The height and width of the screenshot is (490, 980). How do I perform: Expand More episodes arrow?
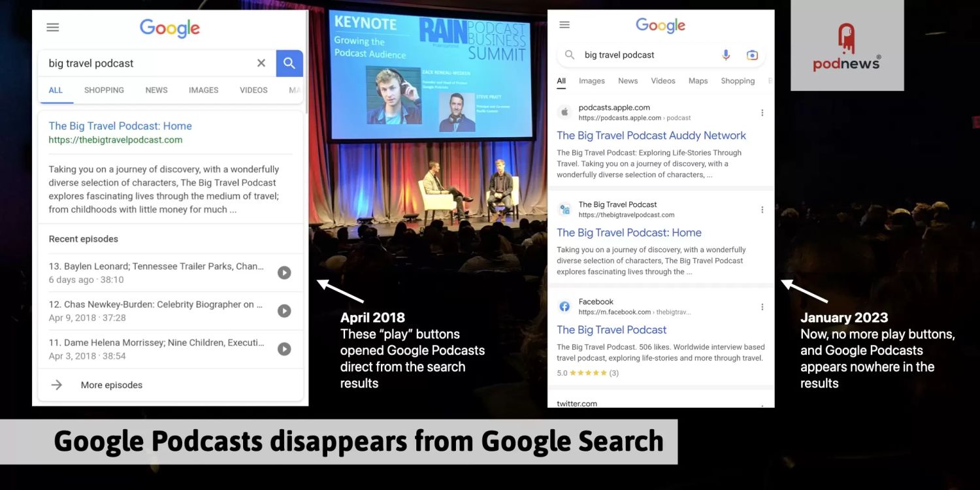tap(57, 385)
